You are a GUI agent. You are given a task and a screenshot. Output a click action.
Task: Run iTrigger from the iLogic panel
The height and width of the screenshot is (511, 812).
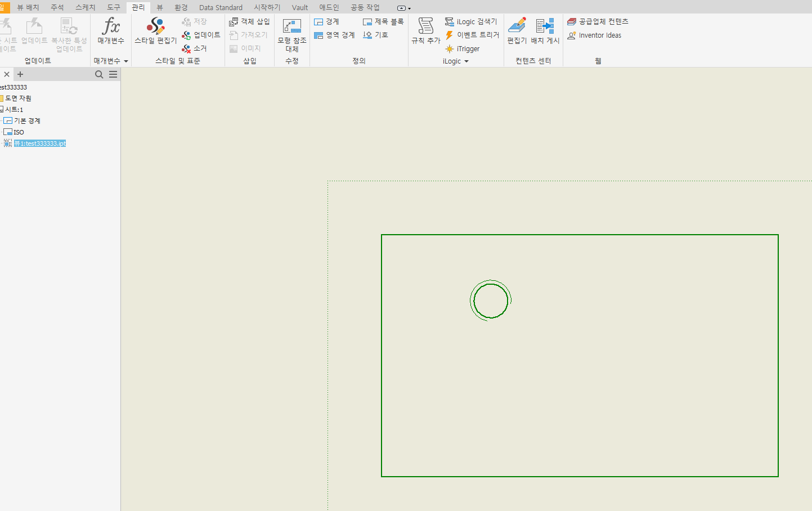(x=463, y=48)
